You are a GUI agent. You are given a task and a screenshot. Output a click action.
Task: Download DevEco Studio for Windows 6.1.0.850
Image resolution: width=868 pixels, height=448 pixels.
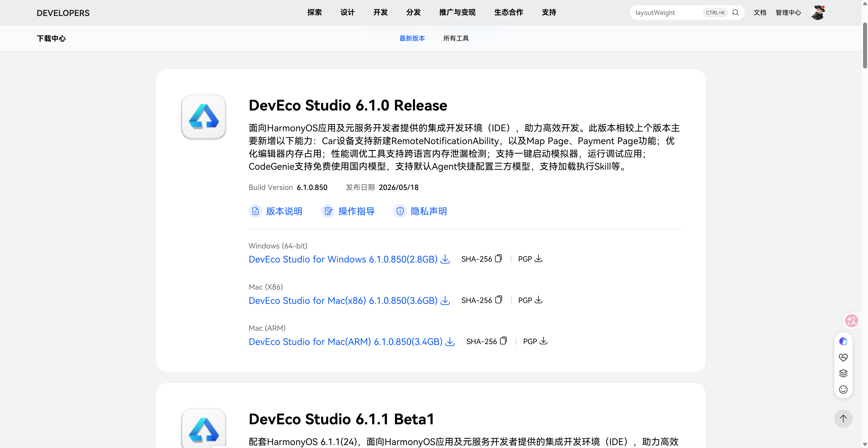point(343,259)
